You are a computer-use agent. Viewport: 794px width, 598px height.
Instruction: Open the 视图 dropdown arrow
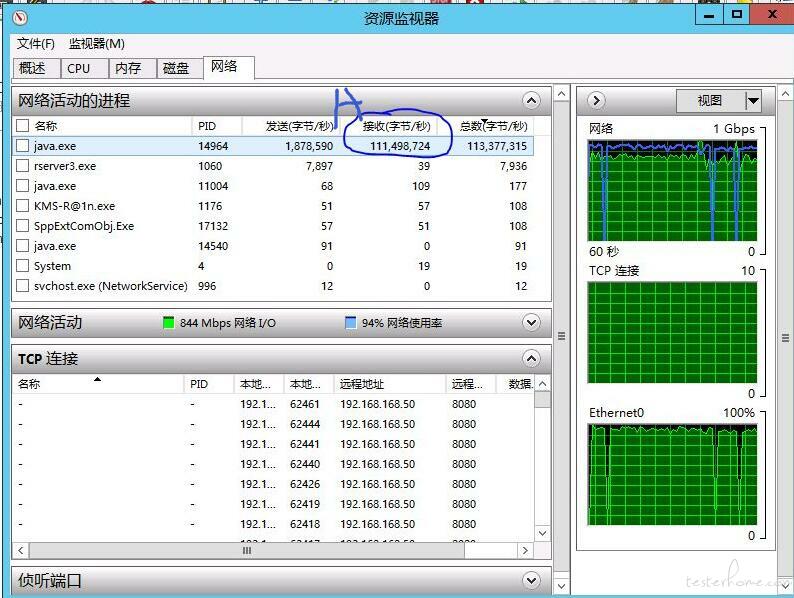[x=753, y=101]
